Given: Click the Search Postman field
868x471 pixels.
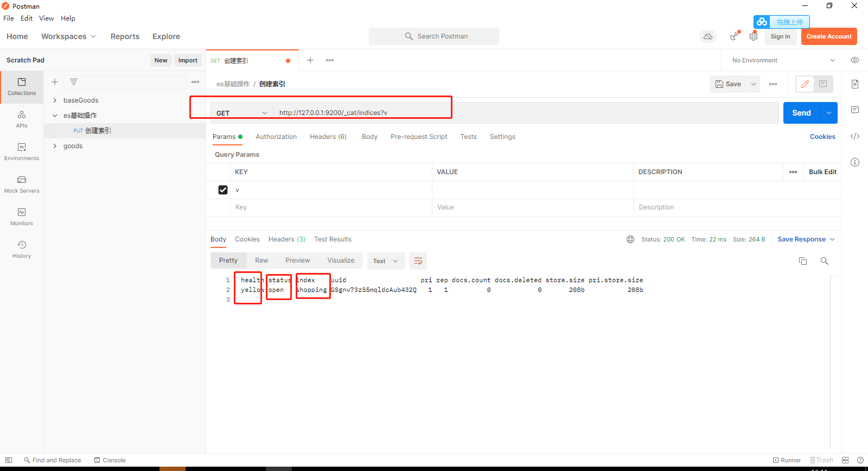Looking at the screenshot, I should [x=434, y=36].
